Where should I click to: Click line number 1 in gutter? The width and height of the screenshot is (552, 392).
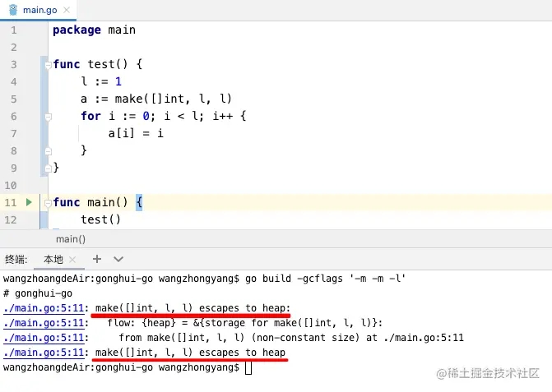tap(14, 30)
